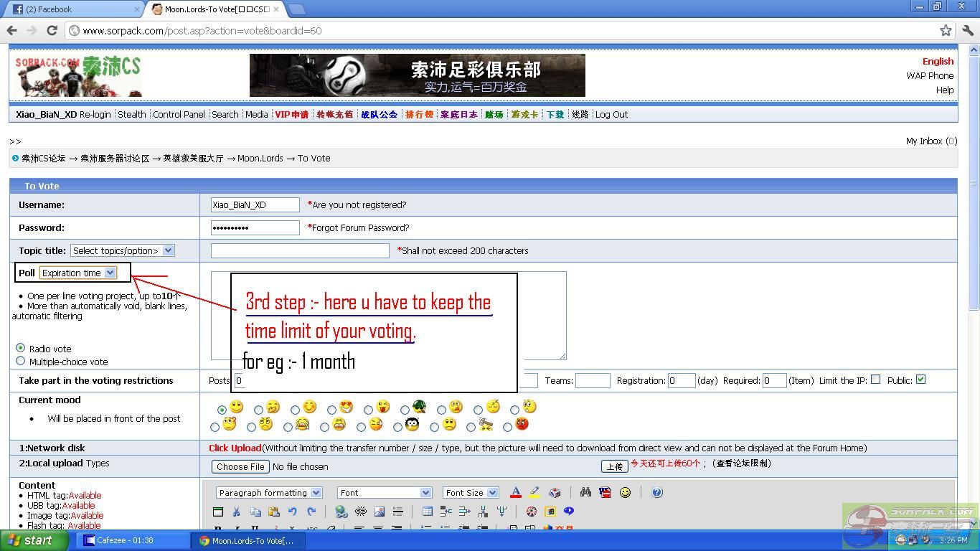The height and width of the screenshot is (551, 980).
Task: Toggle the Public checkbox
Action: point(920,380)
